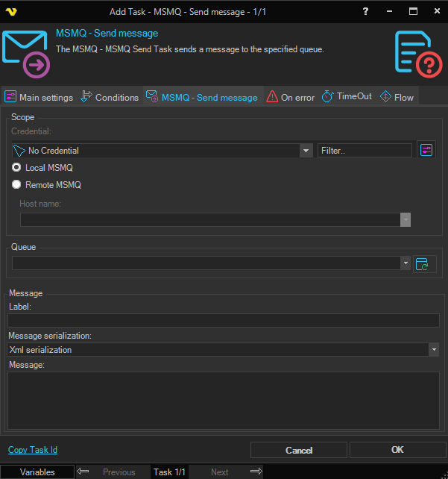Click the left arrow previous task icon
The image size is (448, 479).
[83, 472]
